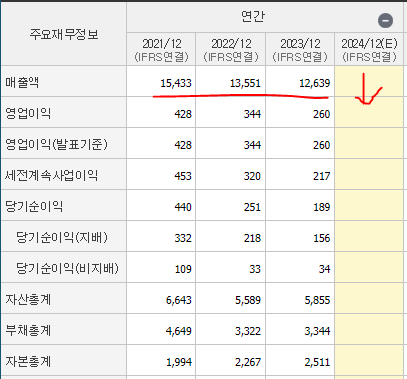Screen dimensions: 407x379
Task: Select the 2022/12 column header
Action: pos(231,50)
